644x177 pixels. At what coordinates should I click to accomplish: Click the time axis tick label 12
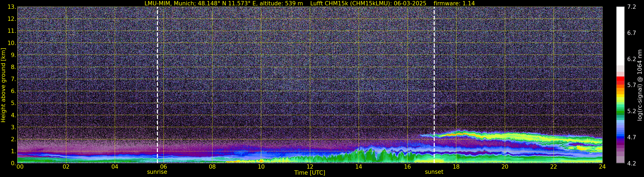(x=310, y=167)
